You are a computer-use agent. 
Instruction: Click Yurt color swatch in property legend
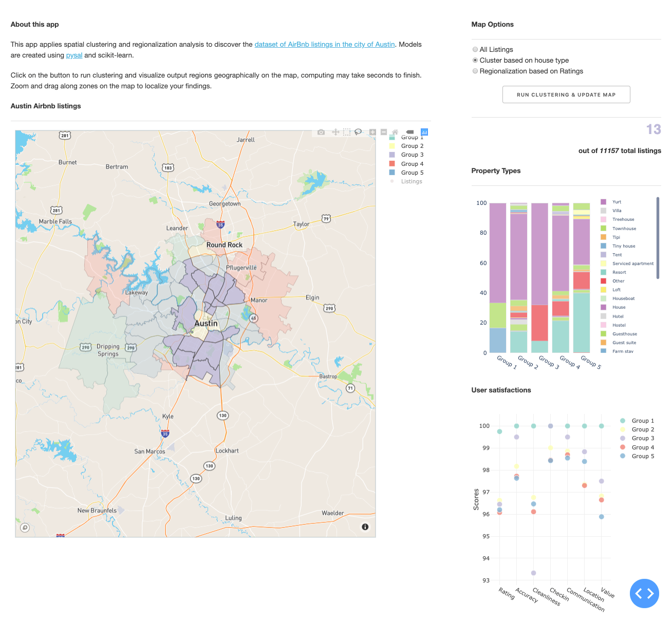pyautogui.click(x=603, y=202)
